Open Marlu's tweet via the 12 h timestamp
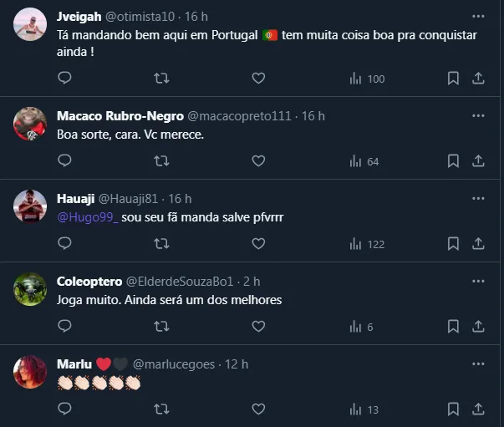The image size is (504, 427). click(237, 364)
